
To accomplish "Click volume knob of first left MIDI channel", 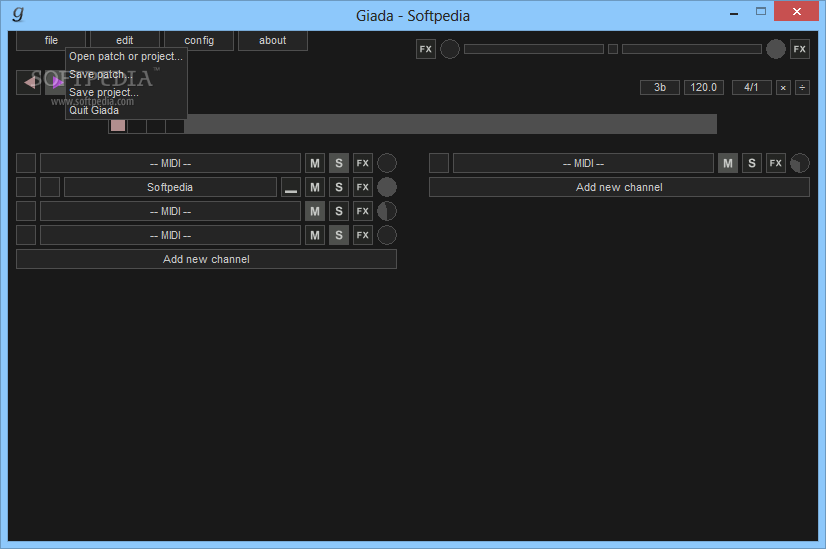I will point(387,163).
